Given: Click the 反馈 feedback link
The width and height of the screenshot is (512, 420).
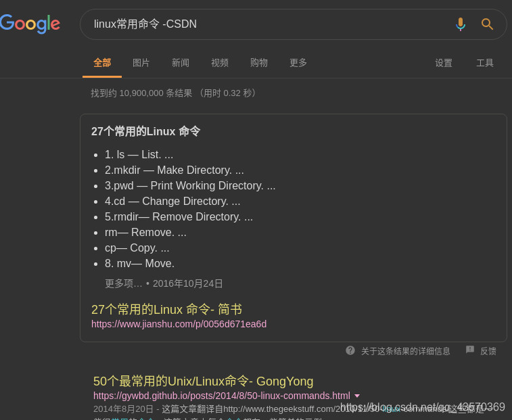Looking at the screenshot, I should [x=488, y=351].
